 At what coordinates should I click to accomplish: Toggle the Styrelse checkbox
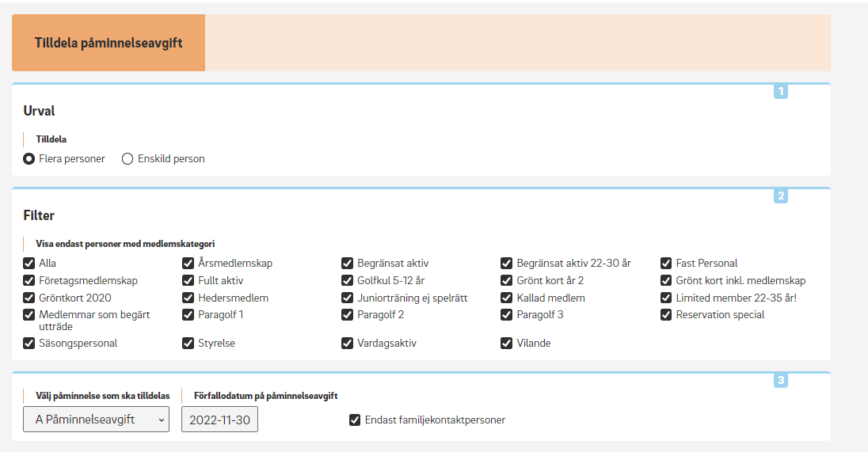[x=188, y=343]
